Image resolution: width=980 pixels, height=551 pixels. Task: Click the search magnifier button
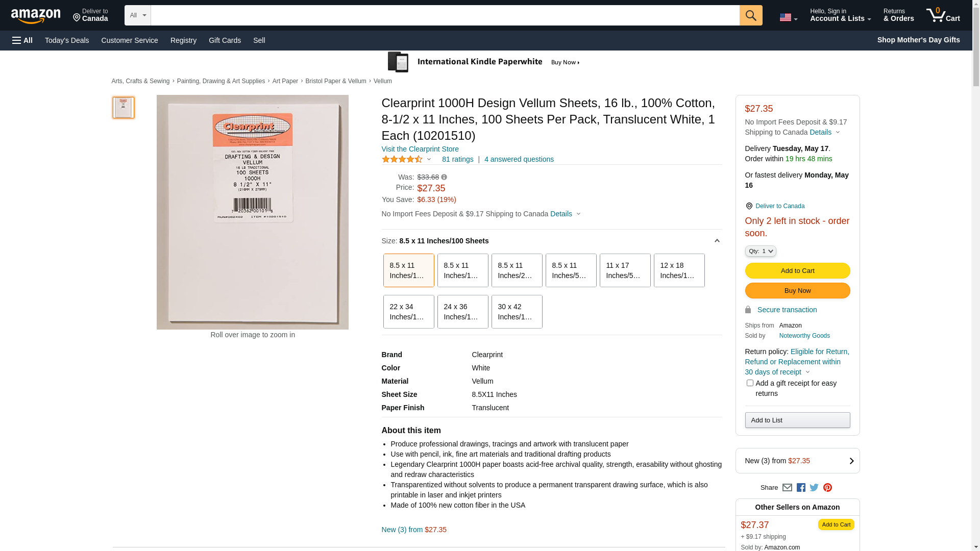[x=751, y=15]
